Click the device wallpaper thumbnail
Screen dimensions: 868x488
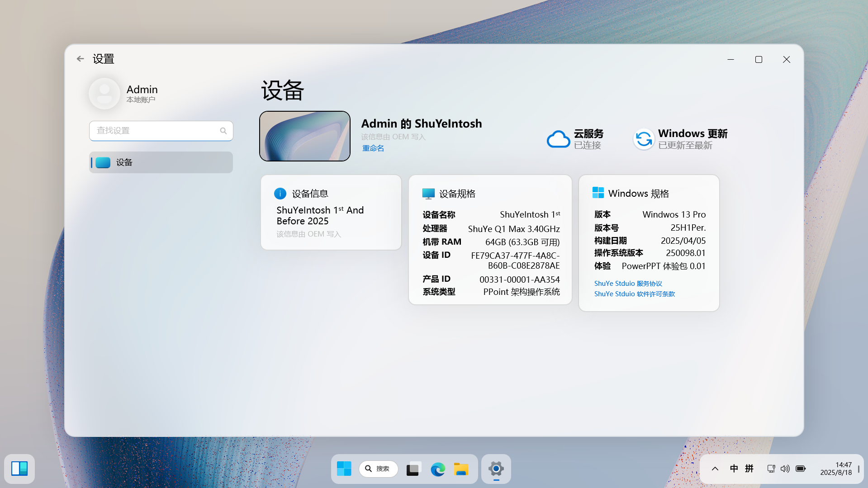coord(305,136)
